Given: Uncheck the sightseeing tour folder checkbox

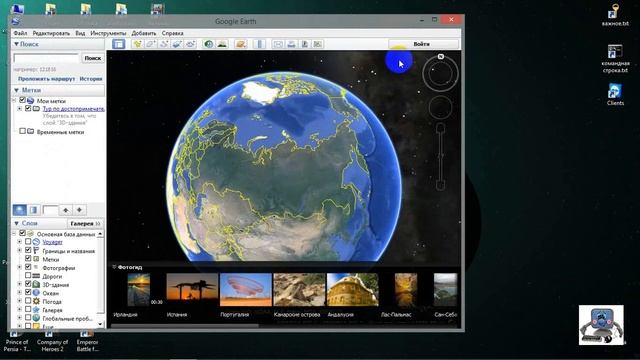Looking at the screenshot, I should pos(28,108).
